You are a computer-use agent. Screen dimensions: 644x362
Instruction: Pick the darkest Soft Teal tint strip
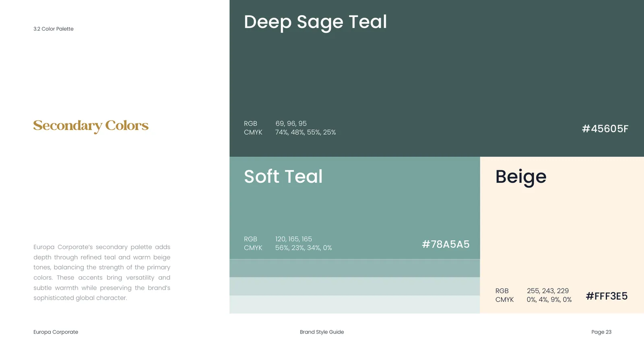(355, 268)
